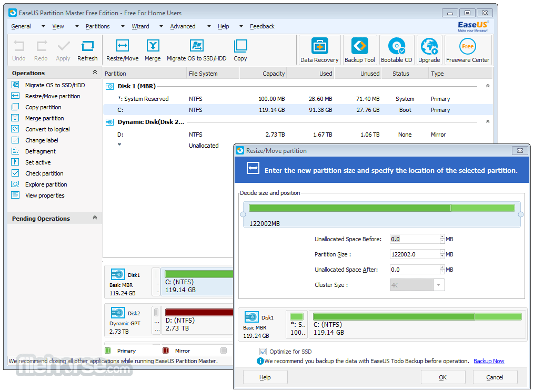This screenshot has width=534, height=392.
Task: Open the dropdown arrow next to General
Action: [43, 27]
